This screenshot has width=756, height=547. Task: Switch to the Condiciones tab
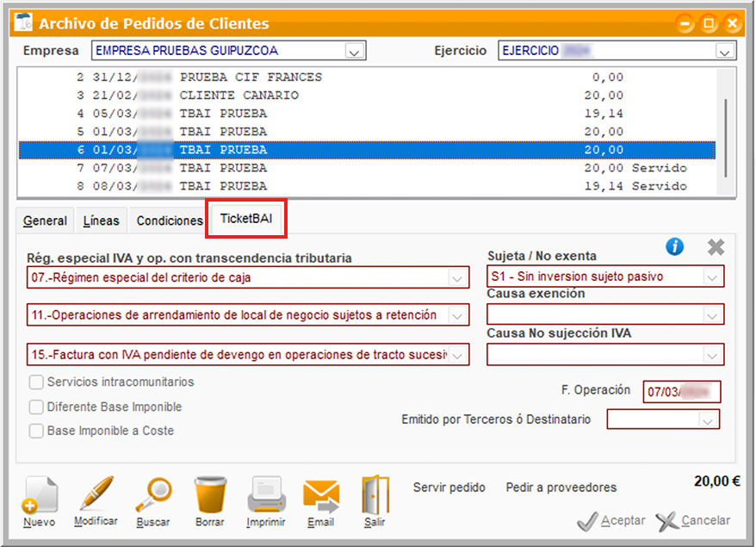click(x=170, y=221)
